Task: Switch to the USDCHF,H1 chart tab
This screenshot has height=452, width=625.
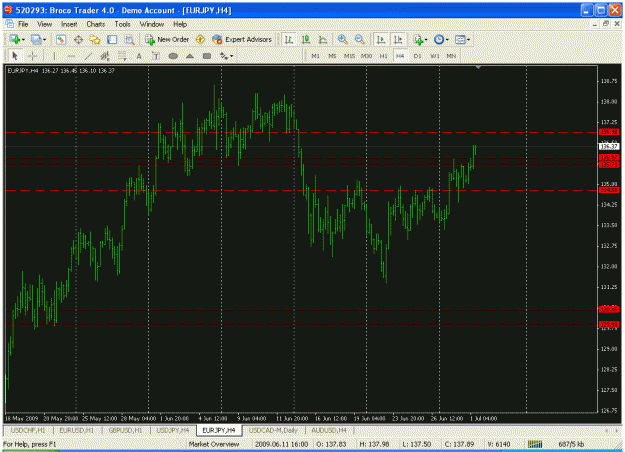Action: (28, 430)
